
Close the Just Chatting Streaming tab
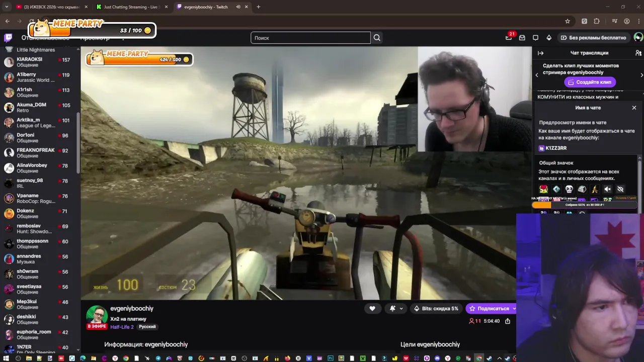[x=166, y=7]
